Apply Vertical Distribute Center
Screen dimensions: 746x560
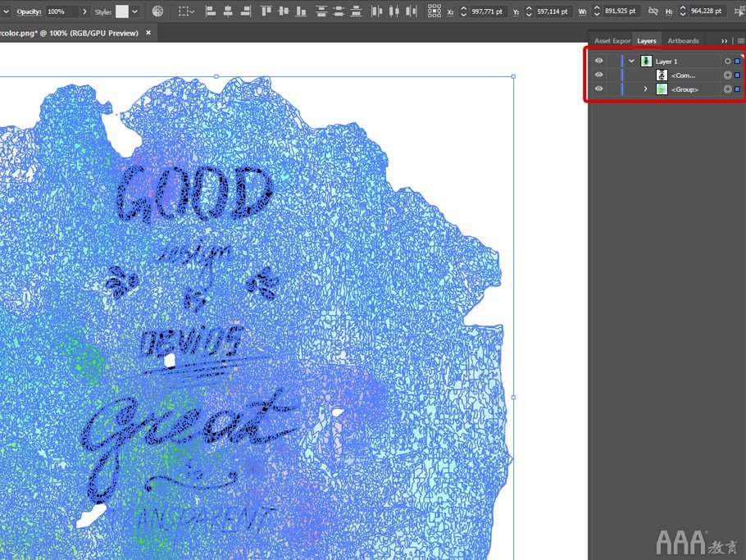tap(339, 11)
